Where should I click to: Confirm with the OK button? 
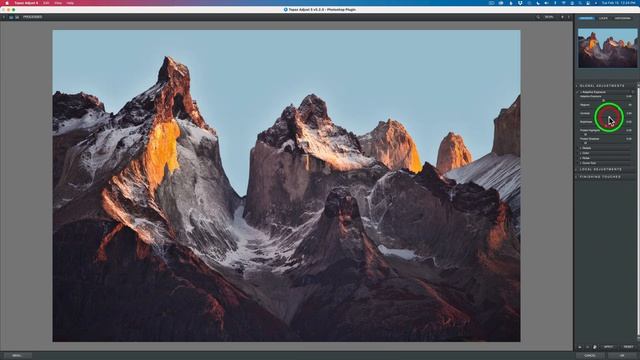(622, 356)
